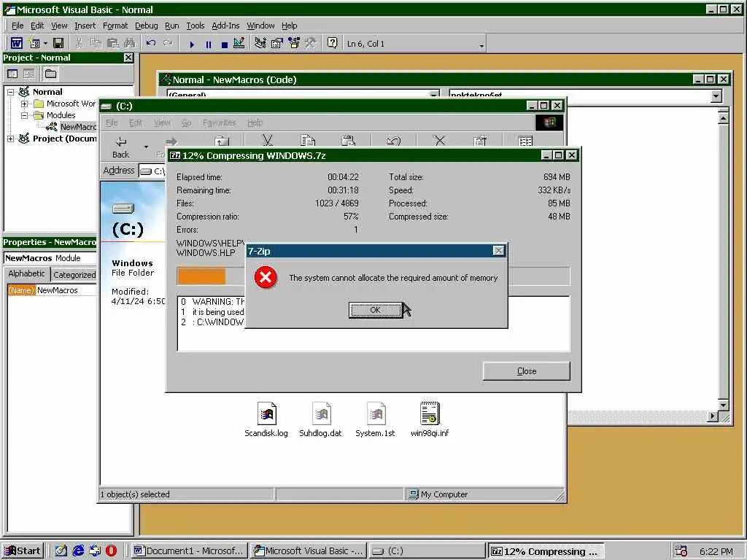
Task: Switch to the Alphabetic properties tab
Action: [x=27, y=274]
